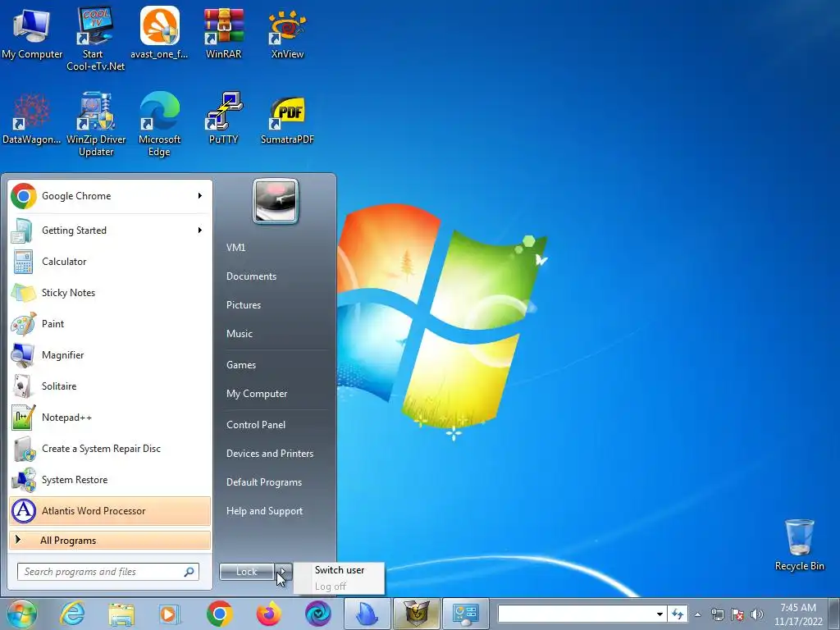Click the blue fin taskbar icon

tap(367, 614)
